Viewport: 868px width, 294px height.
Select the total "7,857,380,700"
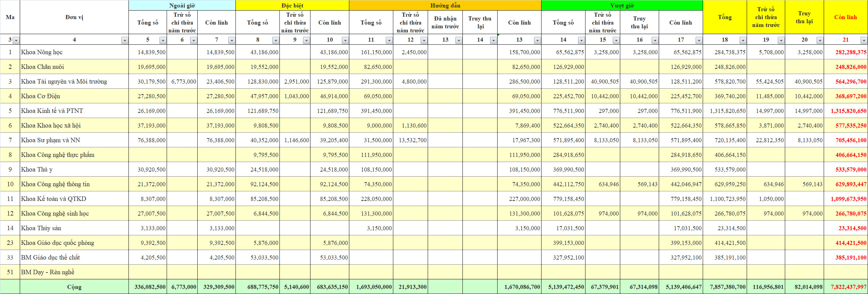pos(725,287)
